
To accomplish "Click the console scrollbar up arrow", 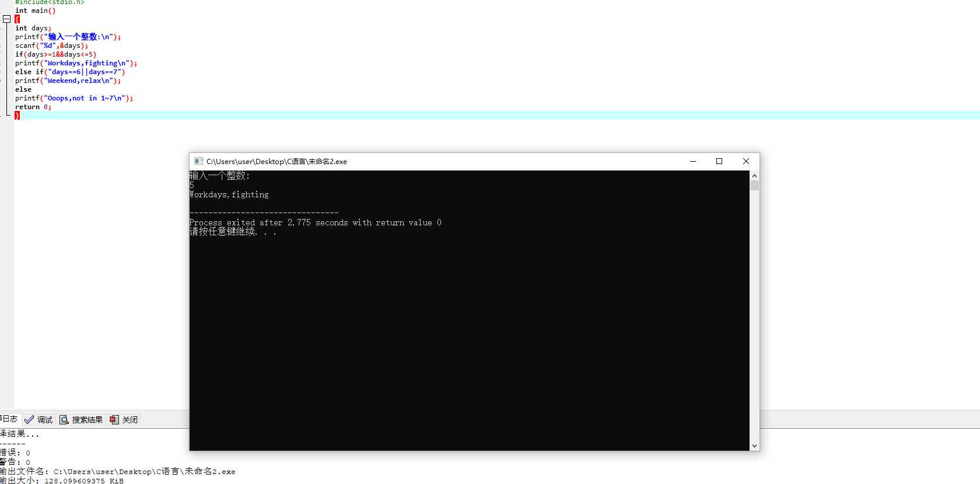I will click(x=754, y=176).
